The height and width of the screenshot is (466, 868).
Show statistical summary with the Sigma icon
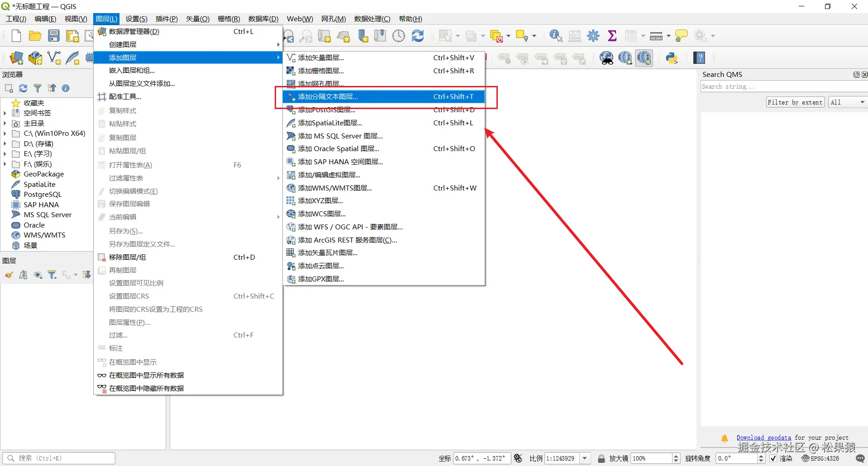click(x=612, y=36)
